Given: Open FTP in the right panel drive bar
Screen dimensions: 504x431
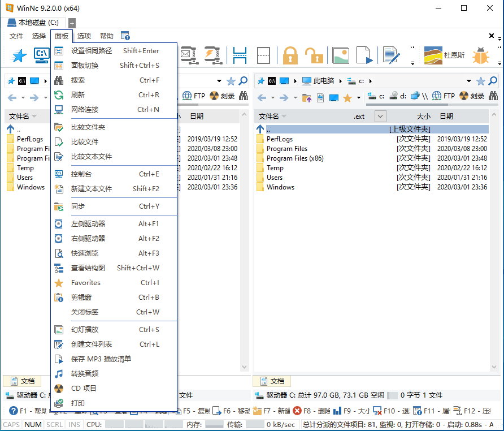Looking at the screenshot, I should (x=444, y=96).
